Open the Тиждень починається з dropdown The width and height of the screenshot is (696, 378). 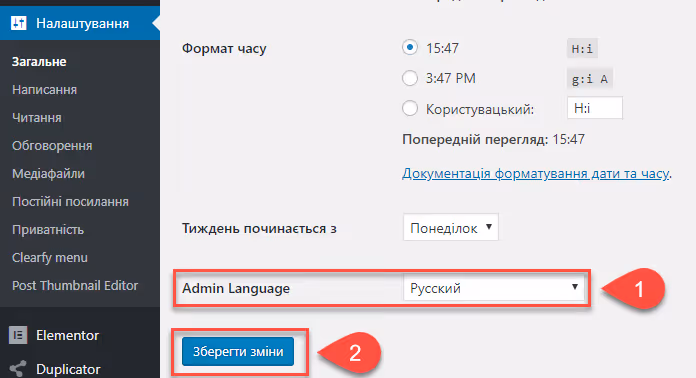coord(451,228)
